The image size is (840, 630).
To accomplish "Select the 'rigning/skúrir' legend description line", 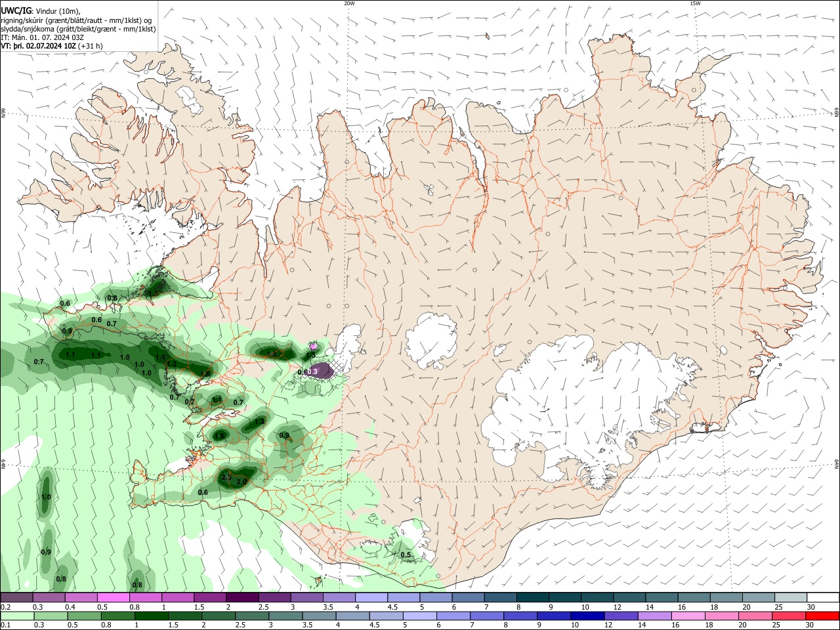I will click(76, 20).
